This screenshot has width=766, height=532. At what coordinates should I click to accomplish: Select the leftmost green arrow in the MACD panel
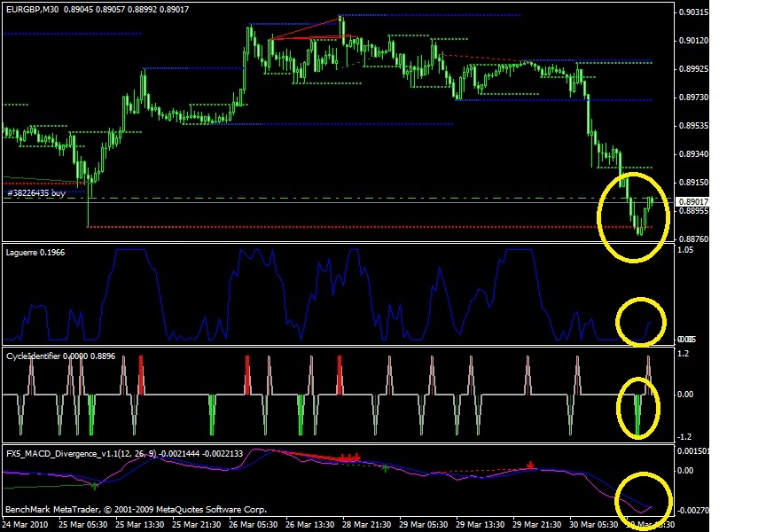point(95,485)
